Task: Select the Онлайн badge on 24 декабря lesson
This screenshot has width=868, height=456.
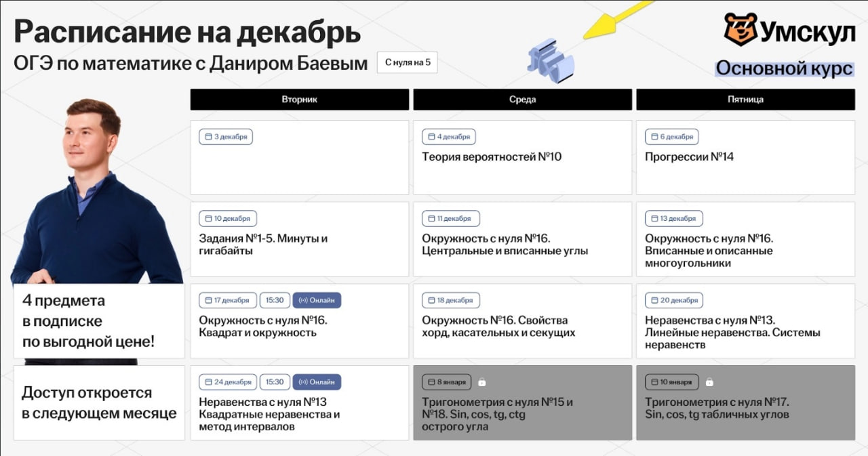Action: coord(317,382)
